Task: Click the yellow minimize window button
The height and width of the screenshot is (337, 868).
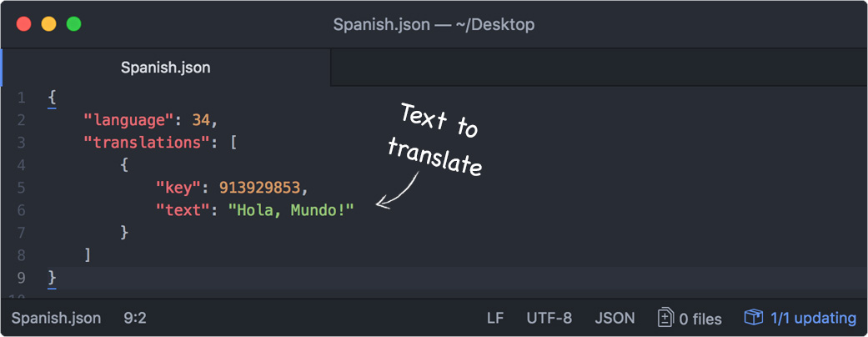Action: pyautogui.click(x=48, y=24)
